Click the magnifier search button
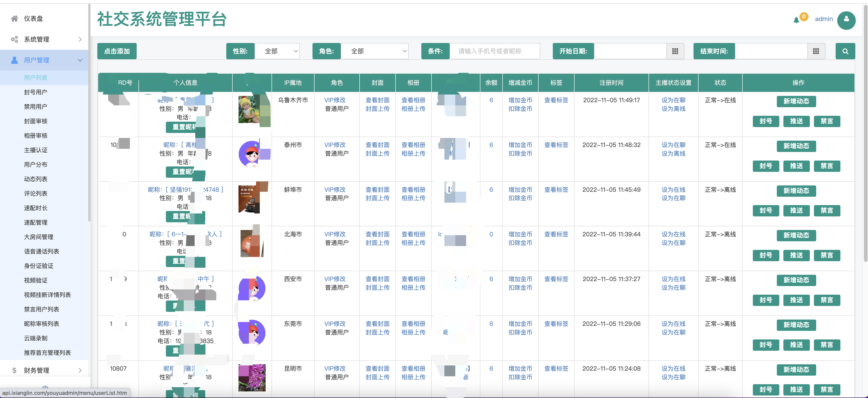Viewport: 868px width, 398px height. [x=845, y=51]
